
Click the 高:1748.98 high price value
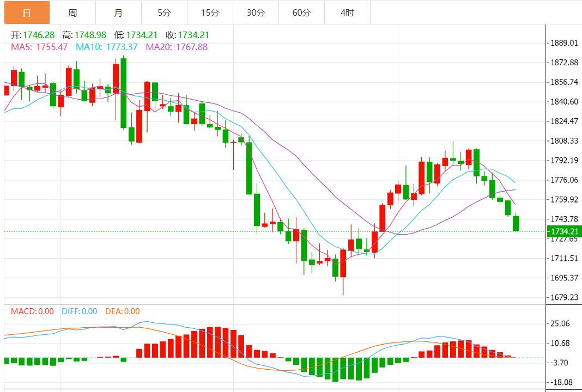(x=84, y=35)
